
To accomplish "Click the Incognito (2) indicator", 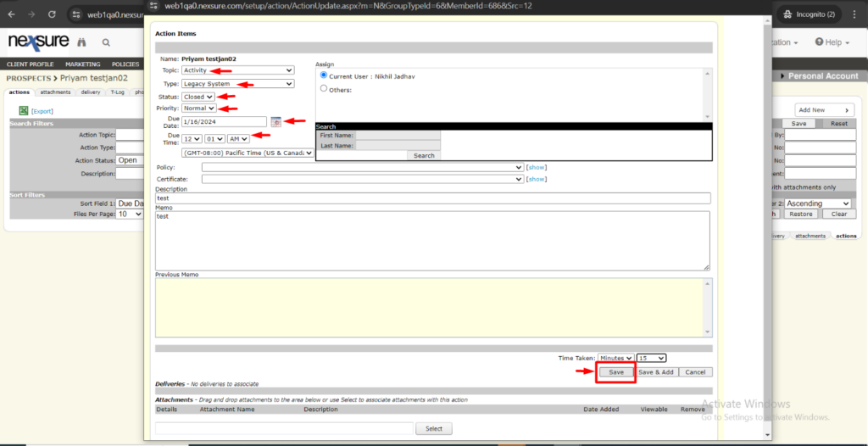I will pos(810,14).
